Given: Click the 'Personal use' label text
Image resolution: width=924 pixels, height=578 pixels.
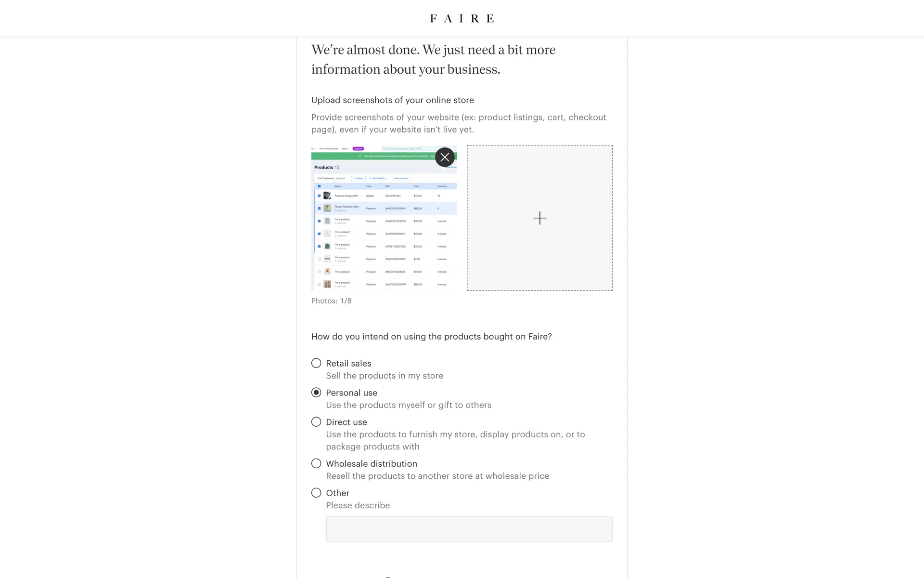Looking at the screenshot, I should click(x=351, y=393).
